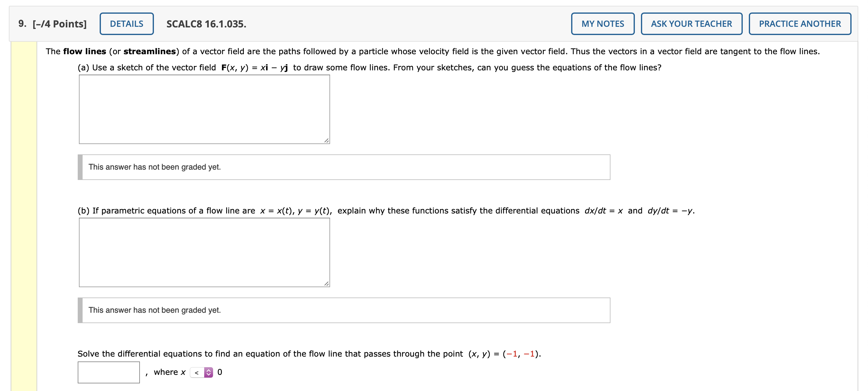Click part (a) answer text area
Viewport: 868px width, 391px height.
[x=204, y=109]
